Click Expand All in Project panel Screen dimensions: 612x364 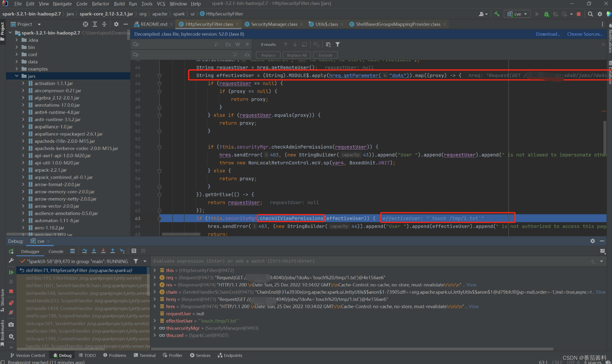(95, 24)
